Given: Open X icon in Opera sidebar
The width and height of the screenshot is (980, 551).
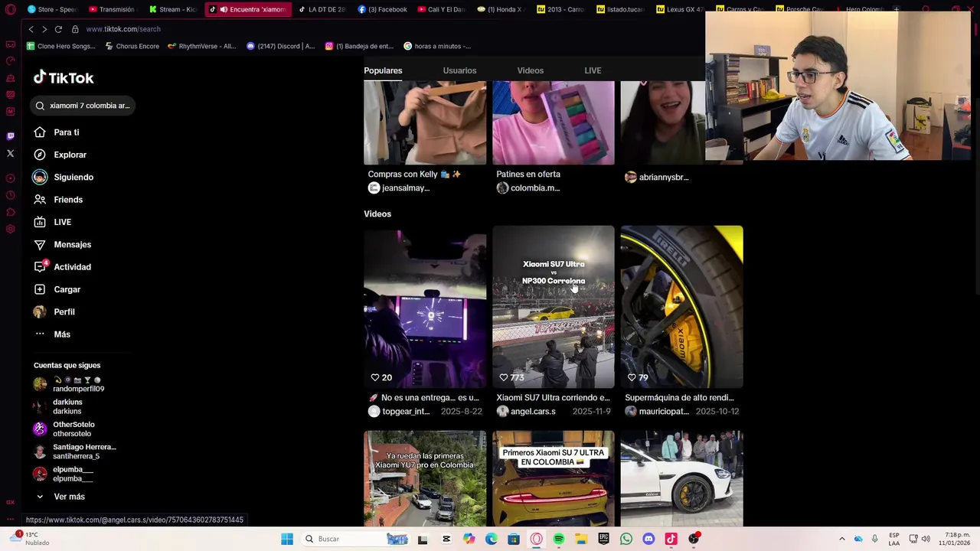Looking at the screenshot, I should (x=10, y=154).
